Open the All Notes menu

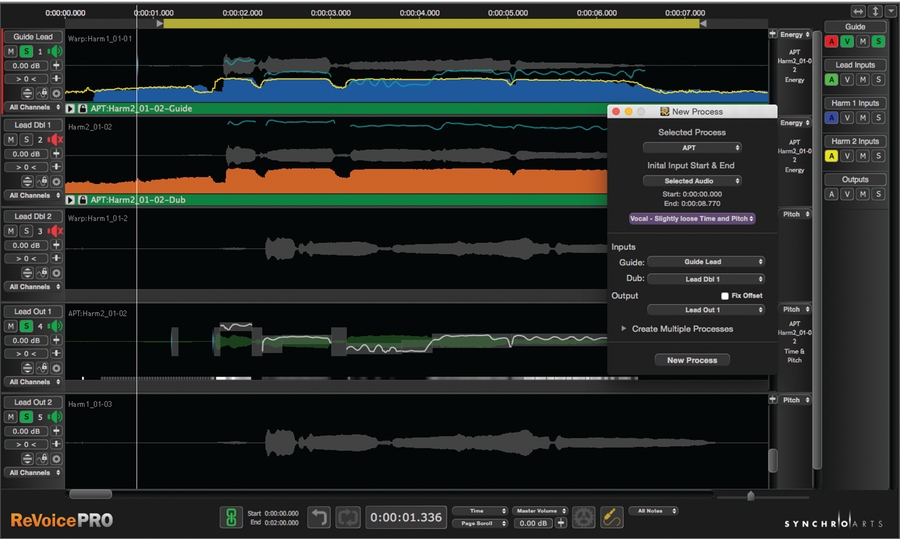[x=653, y=510]
